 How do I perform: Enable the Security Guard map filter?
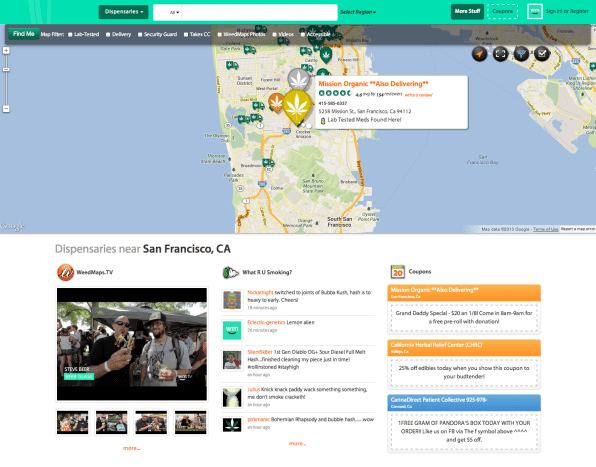tap(140, 35)
